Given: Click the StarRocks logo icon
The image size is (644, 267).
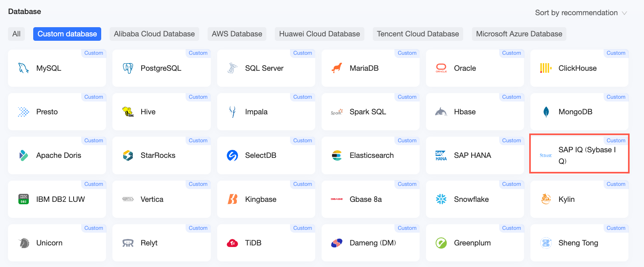Looking at the screenshot, I should (128, 155).
